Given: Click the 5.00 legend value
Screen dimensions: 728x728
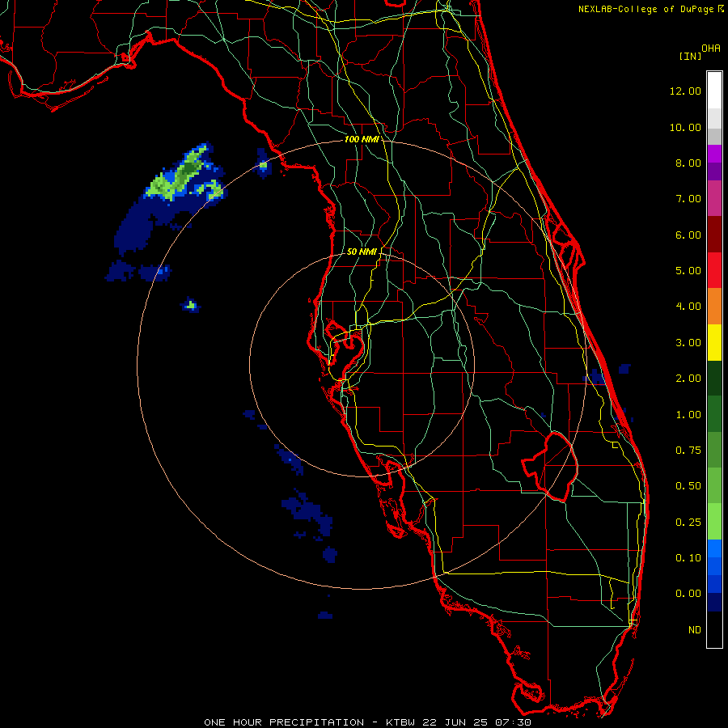Looking at the screenshot, I should 688,271.
